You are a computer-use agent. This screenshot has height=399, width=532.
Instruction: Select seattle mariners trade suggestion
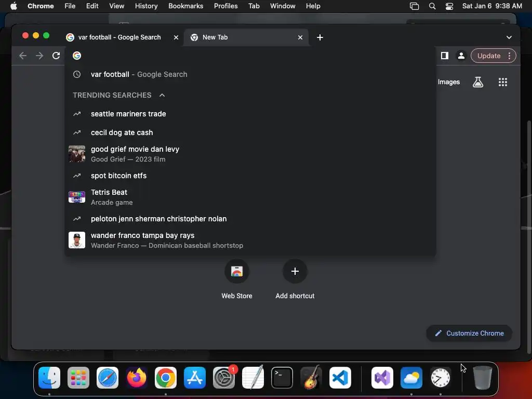pos(250,114)
